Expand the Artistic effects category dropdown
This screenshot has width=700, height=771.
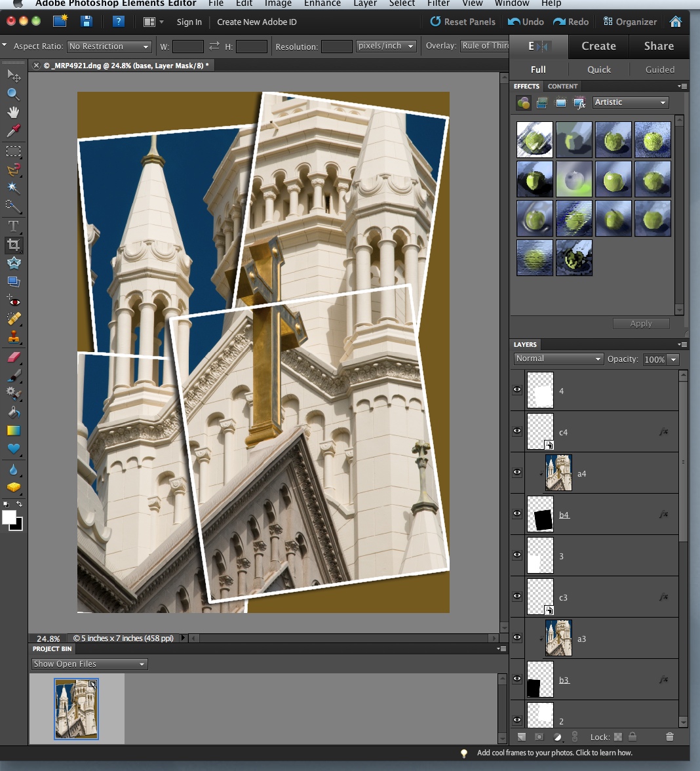coord(630,102)
